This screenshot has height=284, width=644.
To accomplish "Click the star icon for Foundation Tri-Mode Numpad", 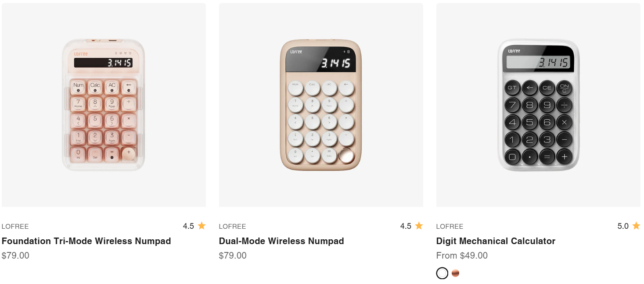I will coord(201,226).
